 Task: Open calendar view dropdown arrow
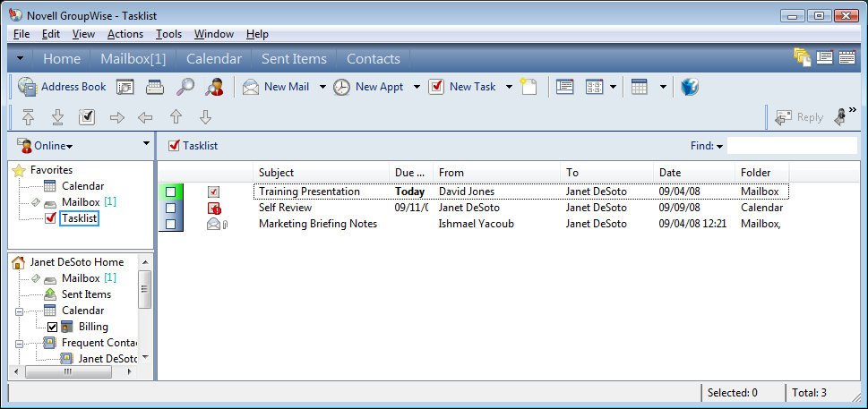[x=663, y=88]
